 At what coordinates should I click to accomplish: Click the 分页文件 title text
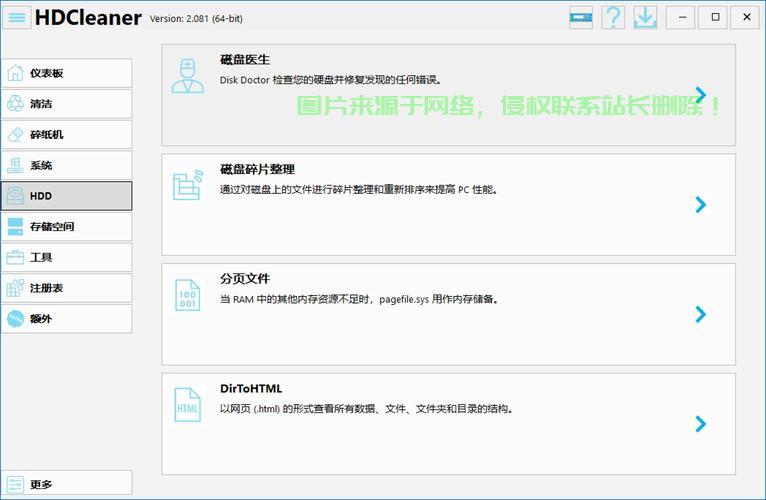click(x=245, y=279)
